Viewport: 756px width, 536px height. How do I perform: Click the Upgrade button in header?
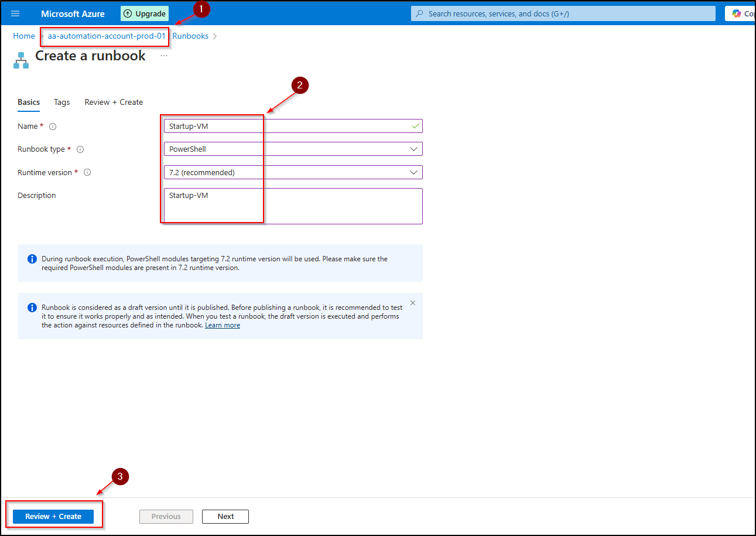pyautogui.click(x=145, y=13)
